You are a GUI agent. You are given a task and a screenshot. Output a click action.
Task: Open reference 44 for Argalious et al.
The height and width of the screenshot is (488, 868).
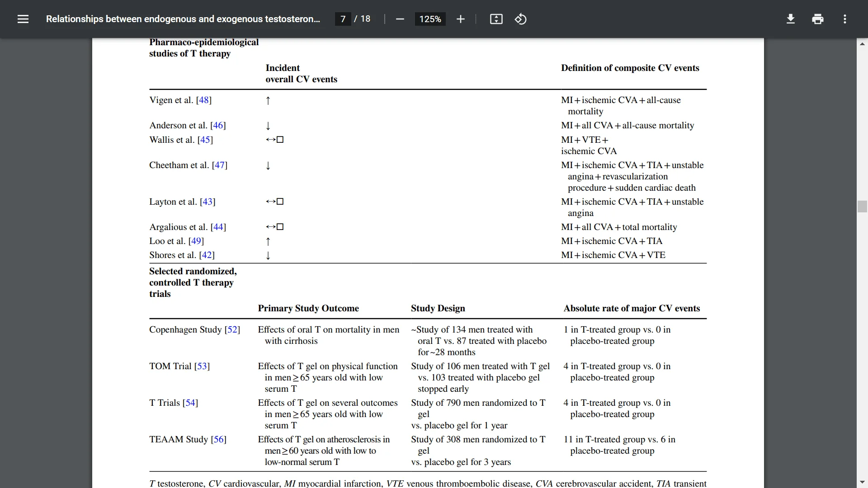pyautogui.click(x=218, y=227)
